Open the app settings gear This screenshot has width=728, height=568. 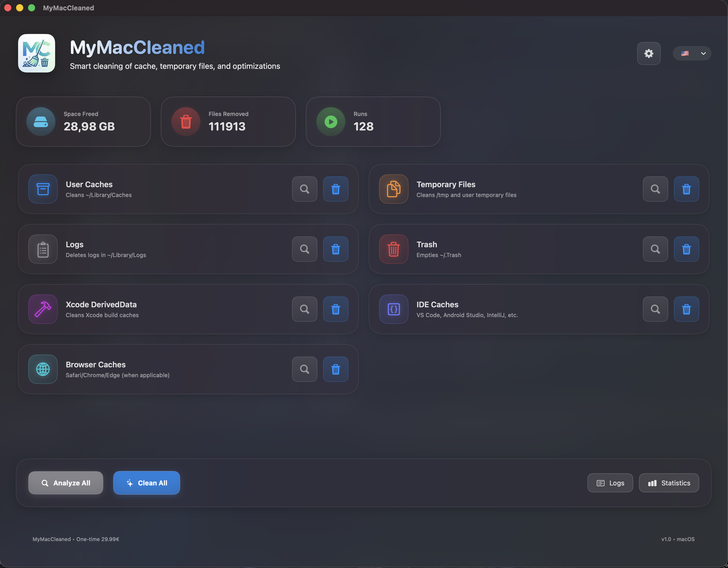pyautogui.click(x=648, y=53)
